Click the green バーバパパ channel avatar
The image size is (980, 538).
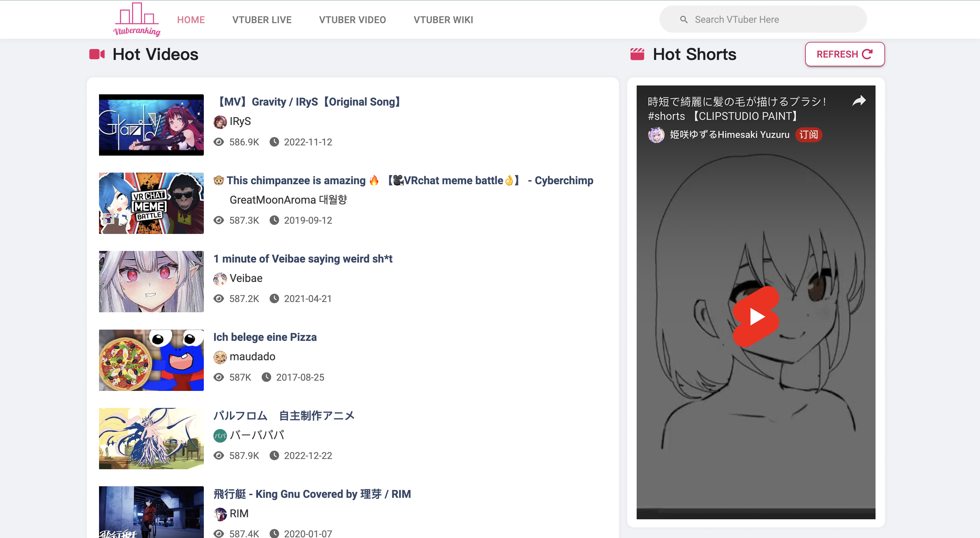coord(220,436)
